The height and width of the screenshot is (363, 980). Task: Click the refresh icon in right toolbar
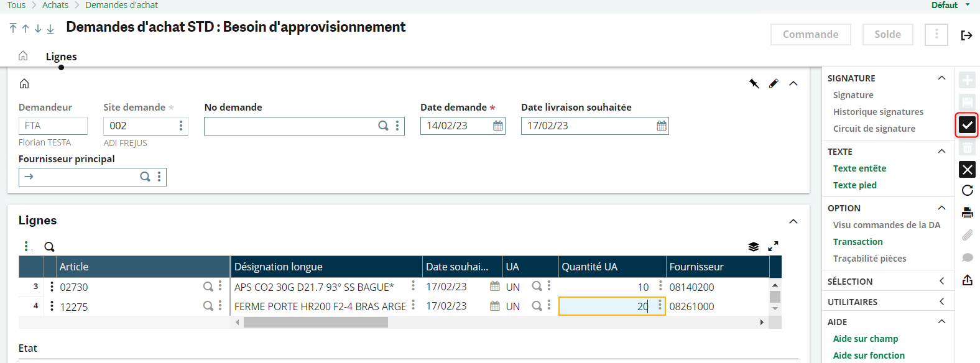tap(967, 190)
